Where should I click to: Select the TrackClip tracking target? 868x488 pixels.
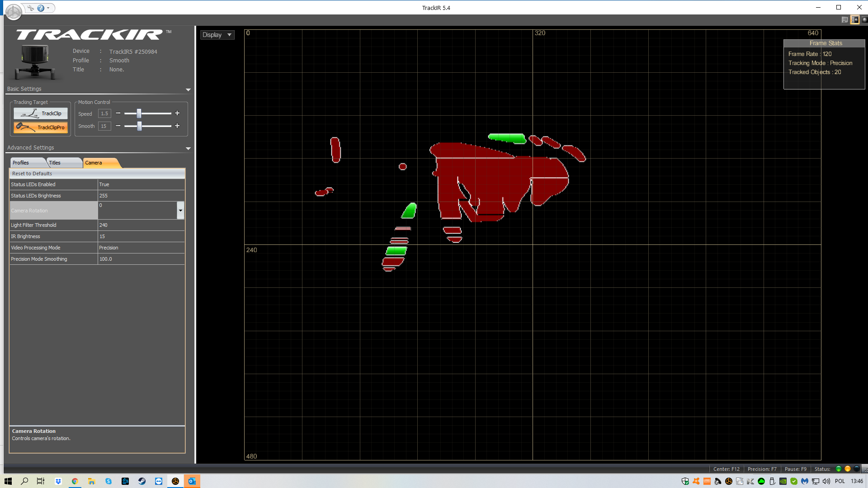pyautogui.click(x=41, y=113)
